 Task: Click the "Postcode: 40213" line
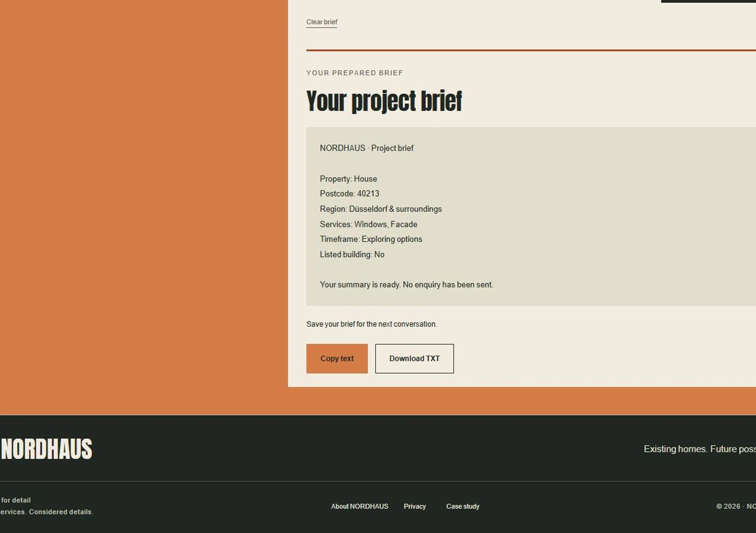[x=349, y=194]
